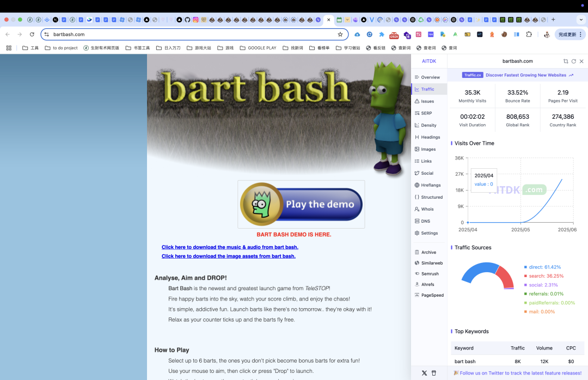
Task: Open the 看反链 bookmark
Action: [x=376, y=48]
